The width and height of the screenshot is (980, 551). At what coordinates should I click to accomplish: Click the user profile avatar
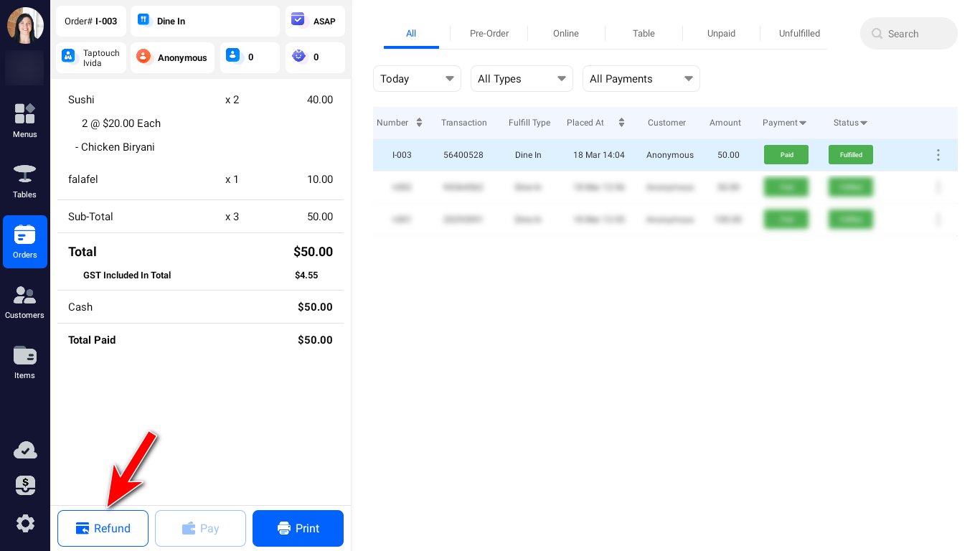25,25
